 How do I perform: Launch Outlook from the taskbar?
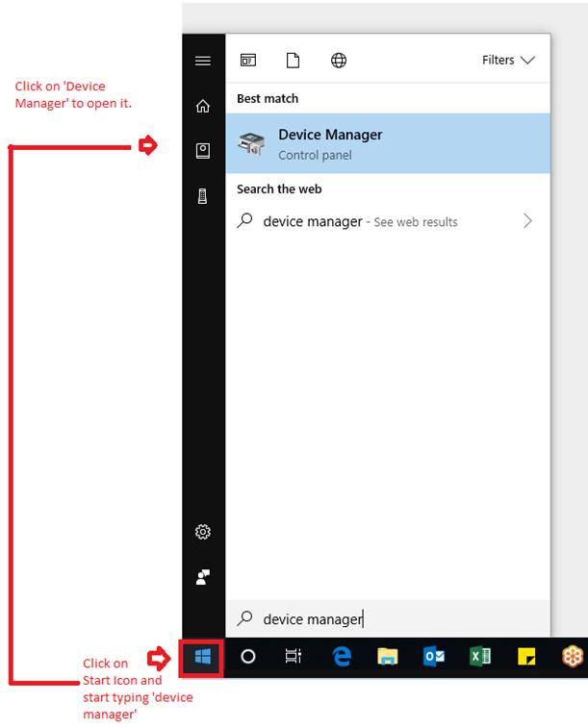434,657
